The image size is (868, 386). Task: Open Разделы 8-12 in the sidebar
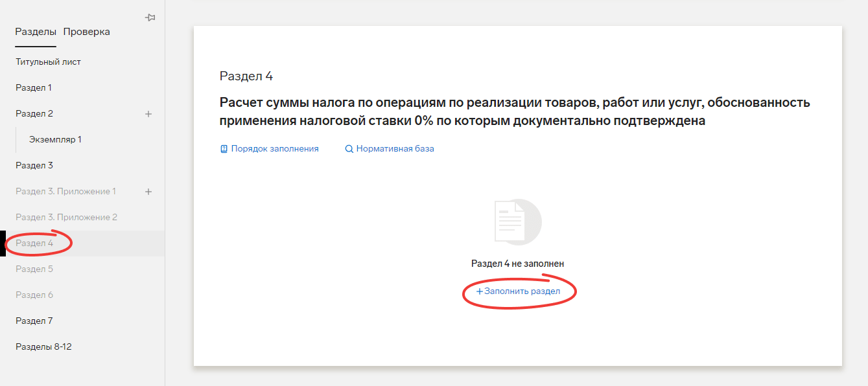[43, 347]
